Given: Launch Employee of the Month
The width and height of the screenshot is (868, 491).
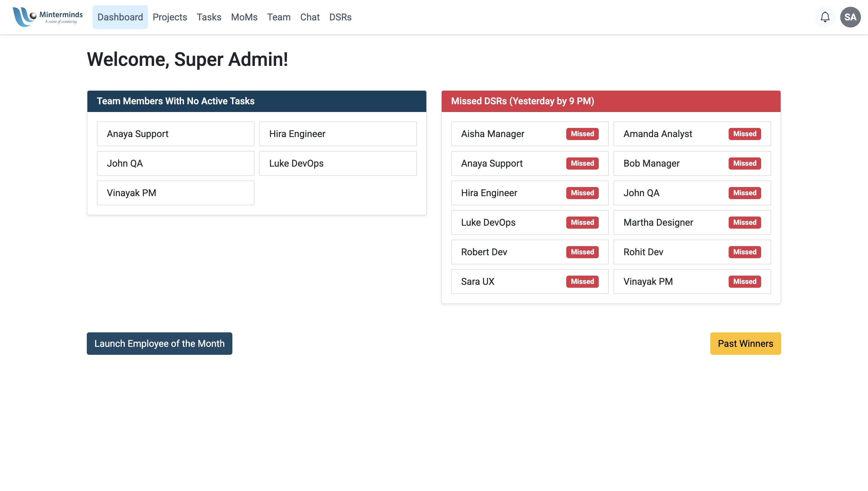Looking at the screenshot, I should (159, 343).
